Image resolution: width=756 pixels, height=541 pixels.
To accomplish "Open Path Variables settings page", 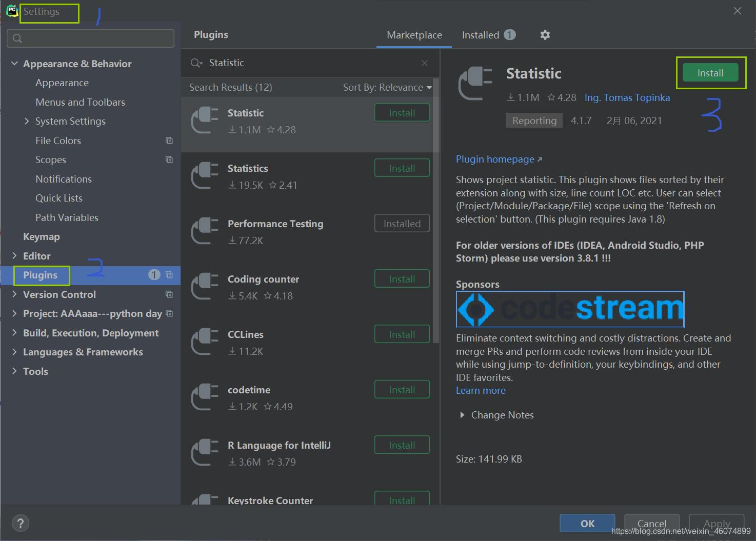I will [67, 217].
